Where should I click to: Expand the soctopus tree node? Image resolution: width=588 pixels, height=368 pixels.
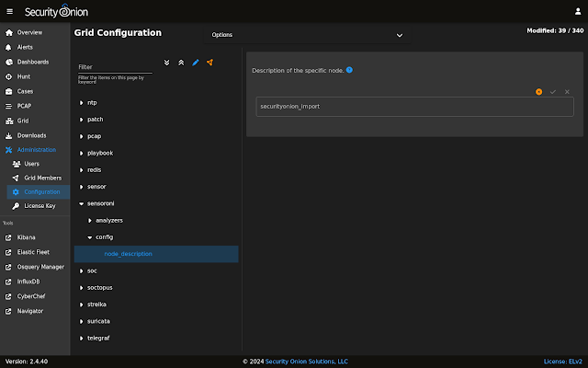tap(82, 288)
